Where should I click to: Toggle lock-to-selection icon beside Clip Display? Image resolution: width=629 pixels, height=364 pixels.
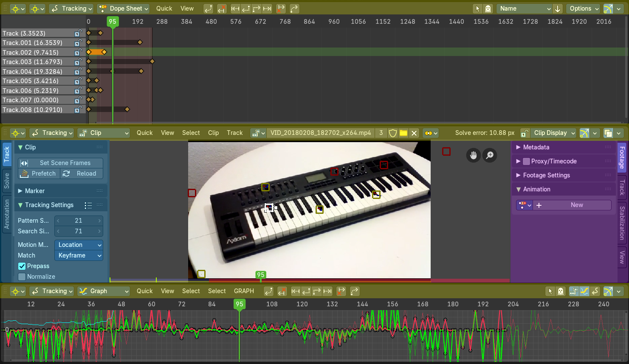tap(525, 133)
